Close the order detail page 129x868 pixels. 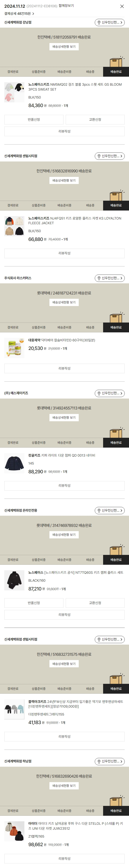(x=122, y=6)
